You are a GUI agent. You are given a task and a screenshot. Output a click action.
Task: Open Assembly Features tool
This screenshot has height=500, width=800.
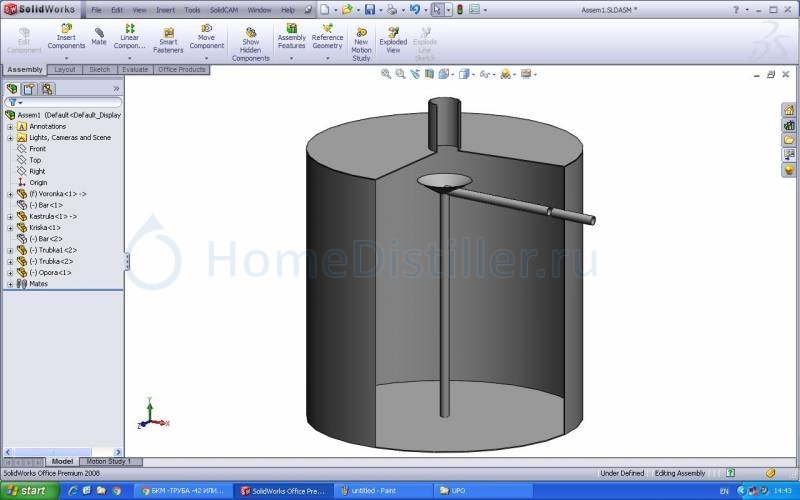coord(291,36)
